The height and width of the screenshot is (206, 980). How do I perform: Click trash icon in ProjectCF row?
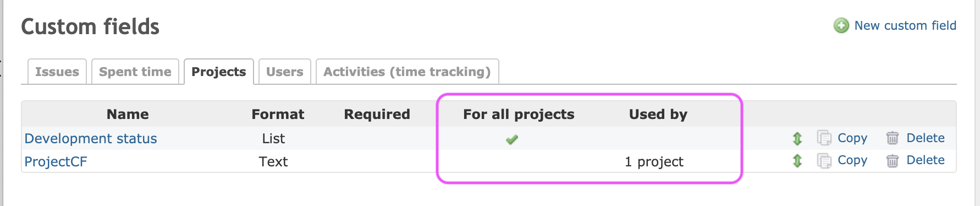[x=893, y=160]
